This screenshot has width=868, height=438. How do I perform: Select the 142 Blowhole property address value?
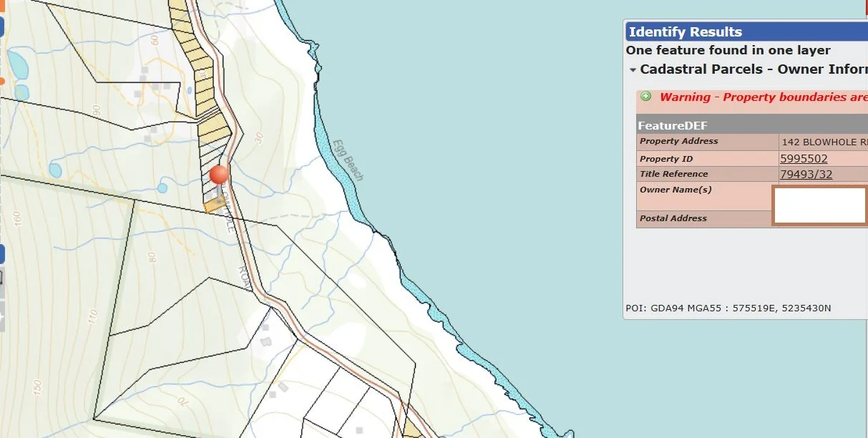(x=823, y=142)
